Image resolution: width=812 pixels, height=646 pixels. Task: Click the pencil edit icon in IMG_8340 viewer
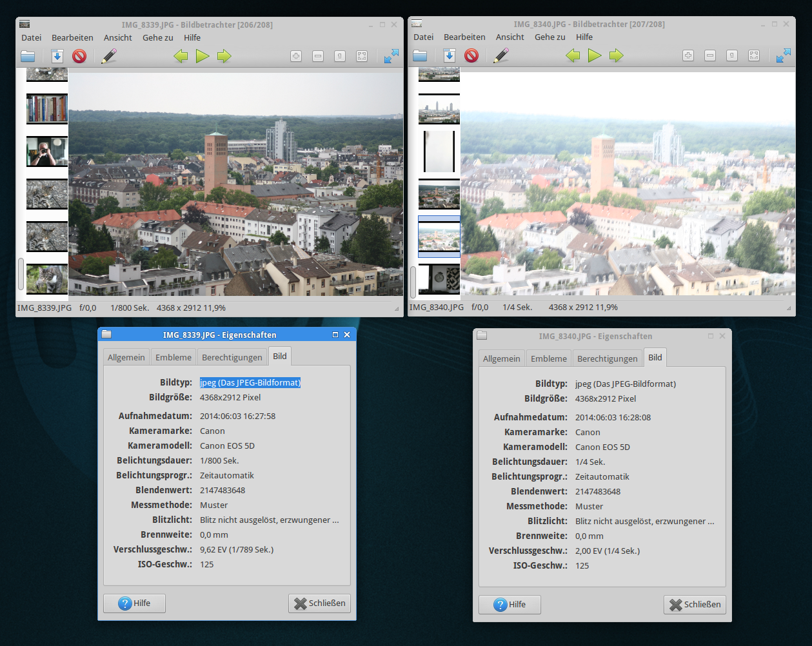pyautogui.click(x=500, y=55)
